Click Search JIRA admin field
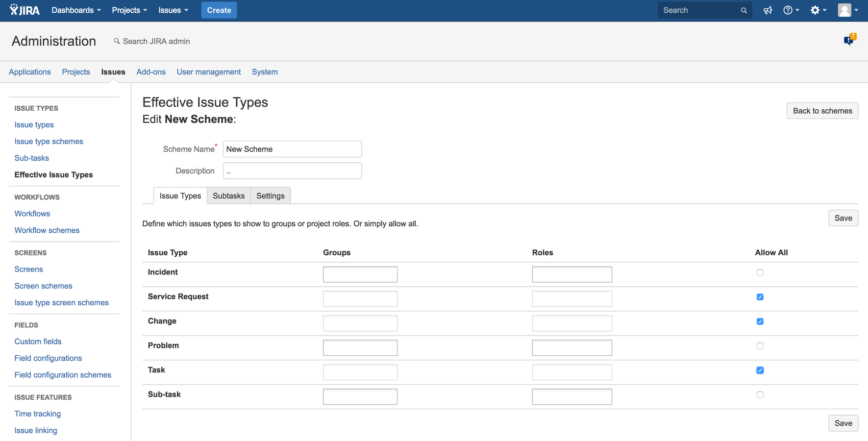The image size is (868, 441). (x=156, y=41)
